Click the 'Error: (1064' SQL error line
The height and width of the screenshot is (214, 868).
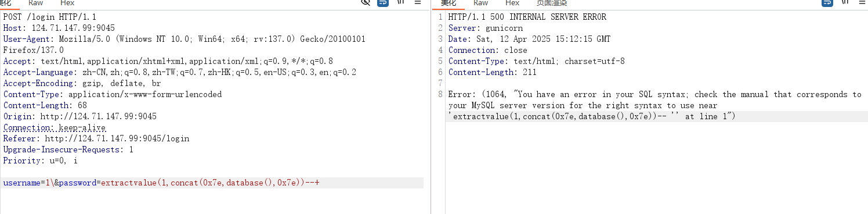click(654, 94)
